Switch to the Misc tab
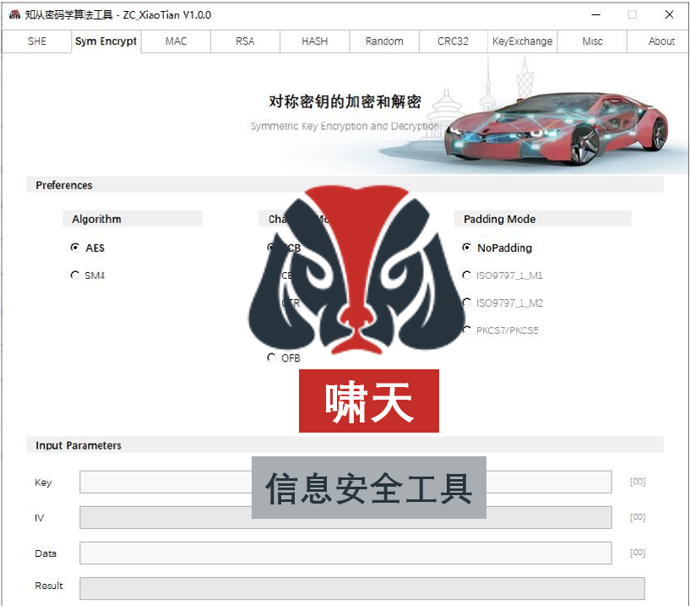 coord(591,41)
